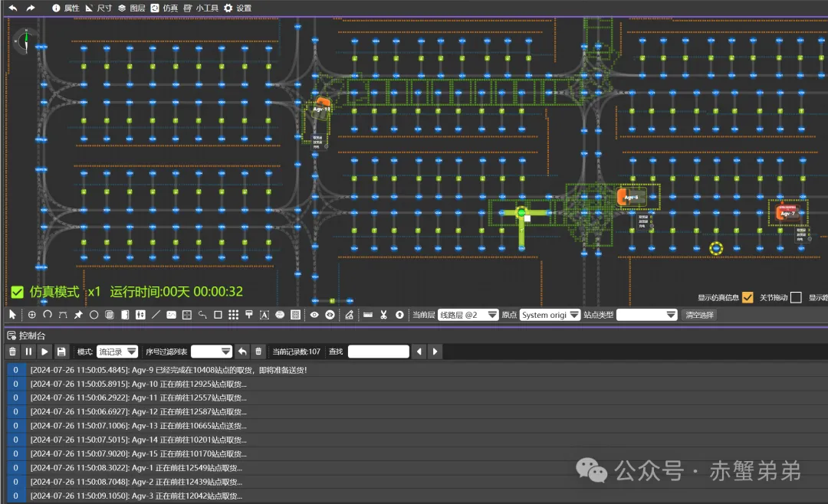828x504 pixels.
Task: Save console log with floppy disk icon
Action: pos(61,352)
